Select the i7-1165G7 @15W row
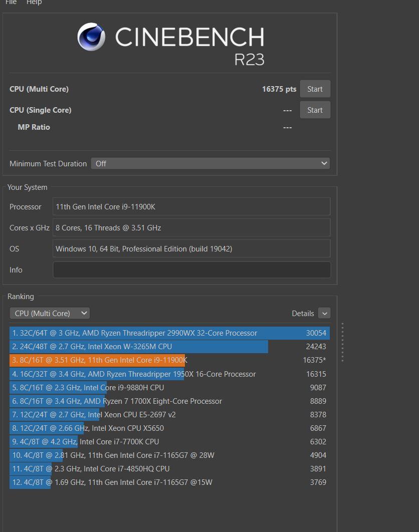419x532 pixels. (169, 482)
